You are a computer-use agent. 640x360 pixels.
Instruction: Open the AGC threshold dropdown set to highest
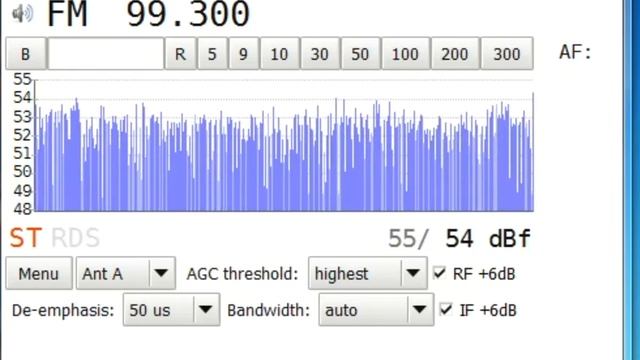pos(368,273)
